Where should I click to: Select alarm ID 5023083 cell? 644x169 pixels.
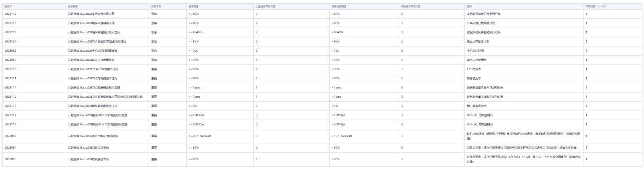pyautogui.click(x=10, y=136)
